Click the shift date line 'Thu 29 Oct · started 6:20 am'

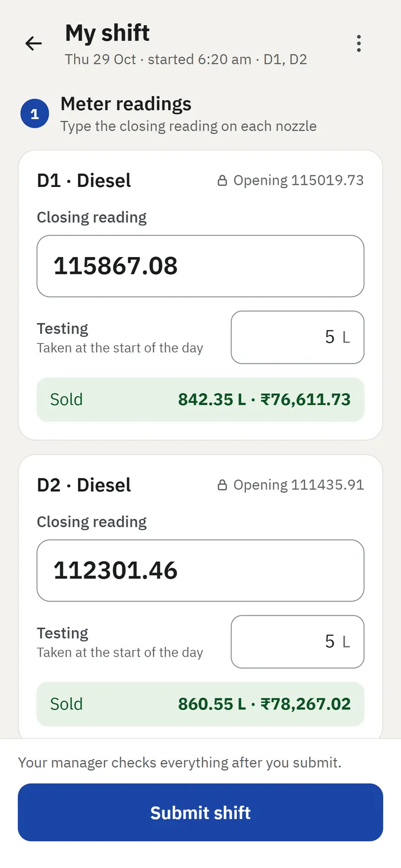pos(158,60)
